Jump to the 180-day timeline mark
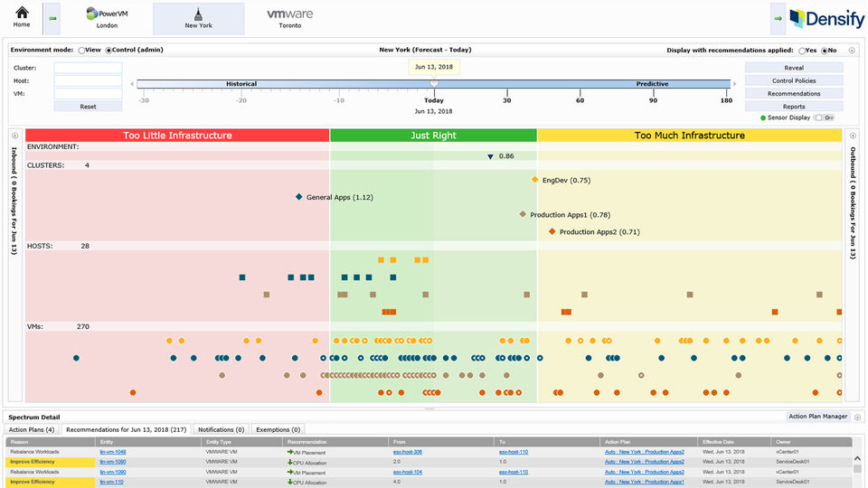The image size is (868, 488). point(726,100)
